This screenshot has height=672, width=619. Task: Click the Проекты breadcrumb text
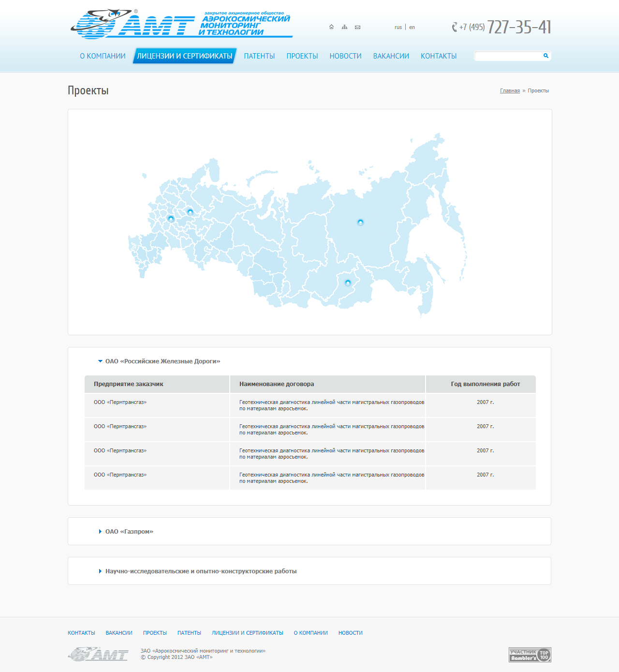(538, 91)
